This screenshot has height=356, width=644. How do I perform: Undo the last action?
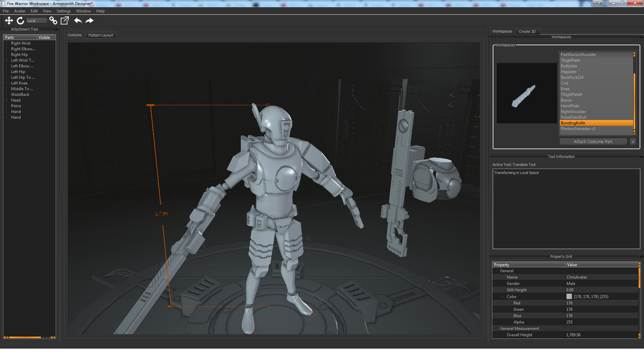[78, 21]
